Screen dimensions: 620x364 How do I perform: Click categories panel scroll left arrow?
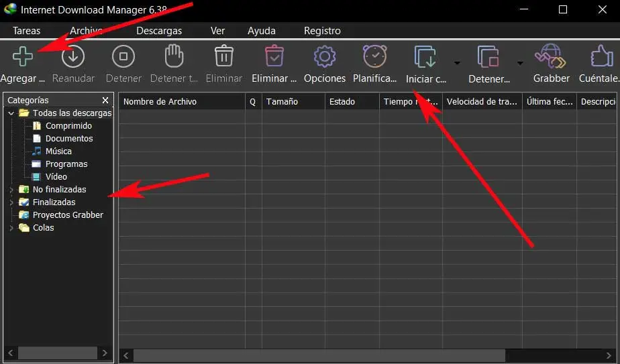click(x=11, y=353)
